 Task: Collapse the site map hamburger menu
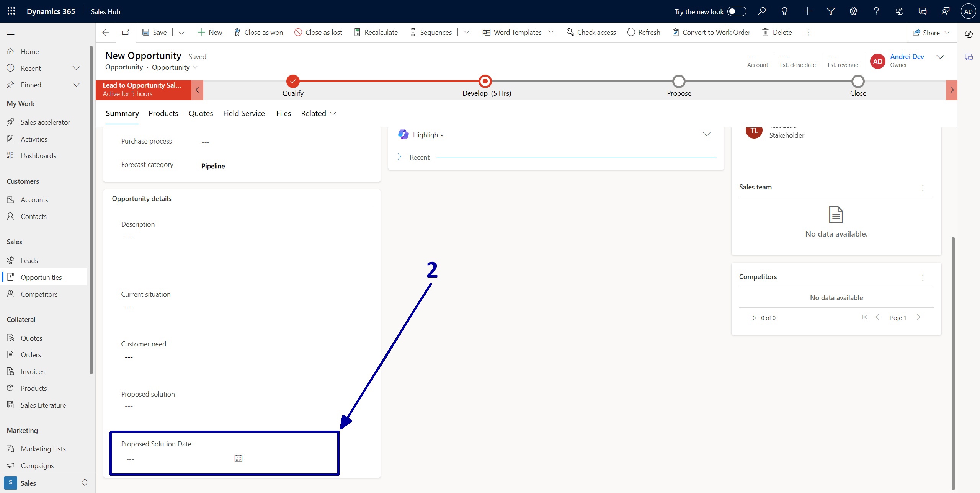[x=11, y=33]
